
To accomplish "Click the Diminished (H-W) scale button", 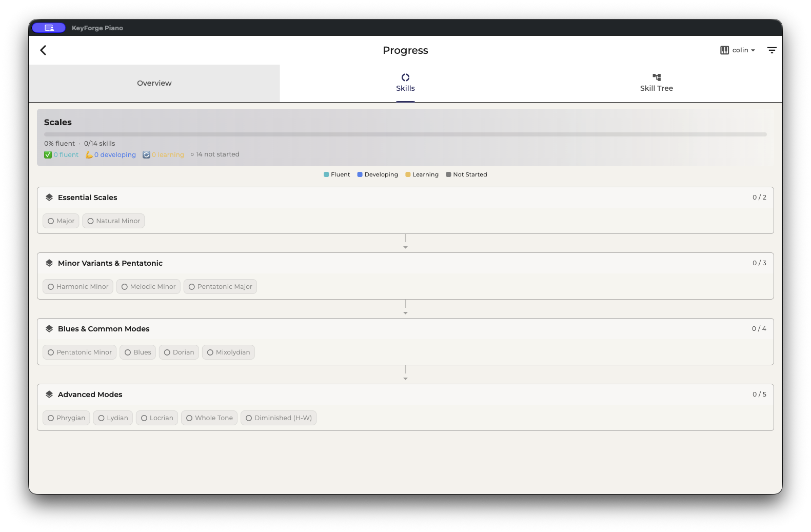I will (279, 418).
